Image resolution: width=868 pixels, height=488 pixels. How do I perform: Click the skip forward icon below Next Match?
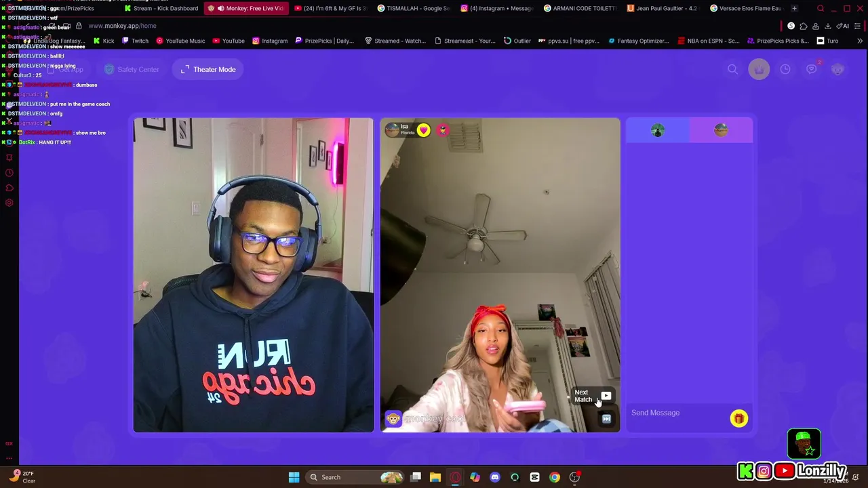click(x=606, y=419)
